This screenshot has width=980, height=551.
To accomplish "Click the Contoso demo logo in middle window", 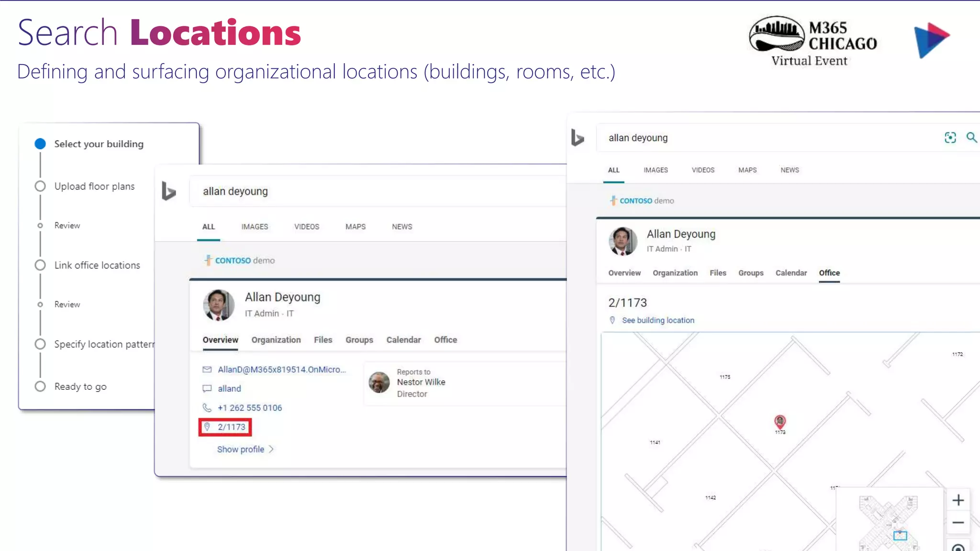I will pos(240,260).
